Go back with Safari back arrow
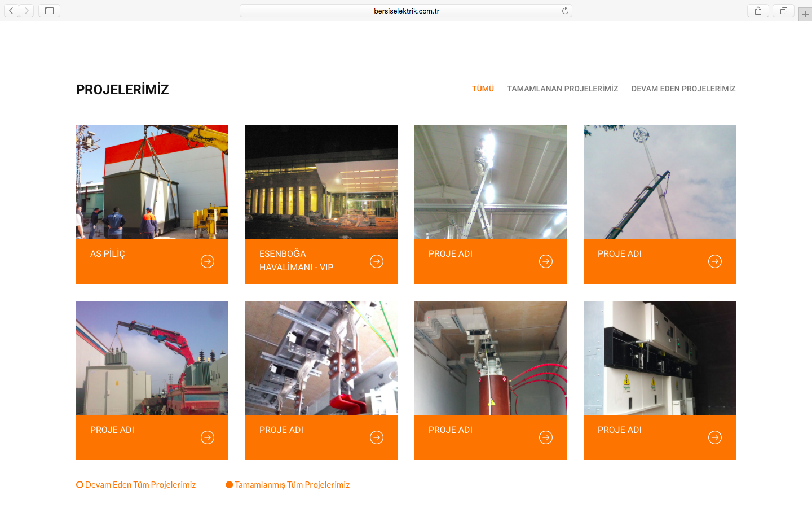 pos(11,11)
